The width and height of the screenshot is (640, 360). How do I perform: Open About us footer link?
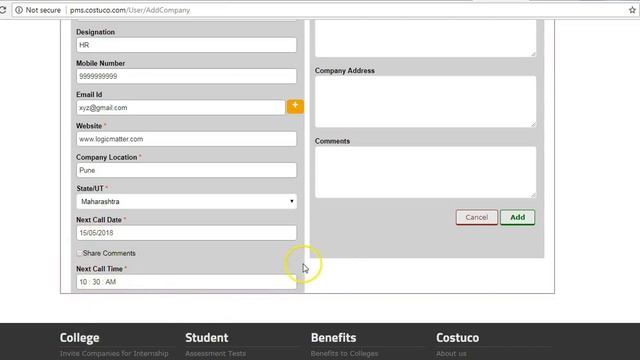tap(451, 353)
